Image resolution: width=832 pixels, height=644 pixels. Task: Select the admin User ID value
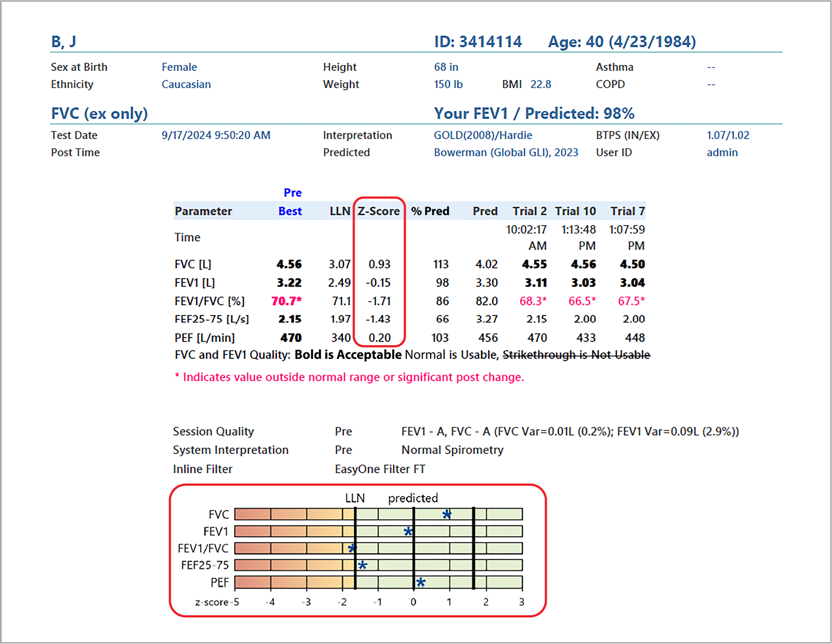coord(722,152)
